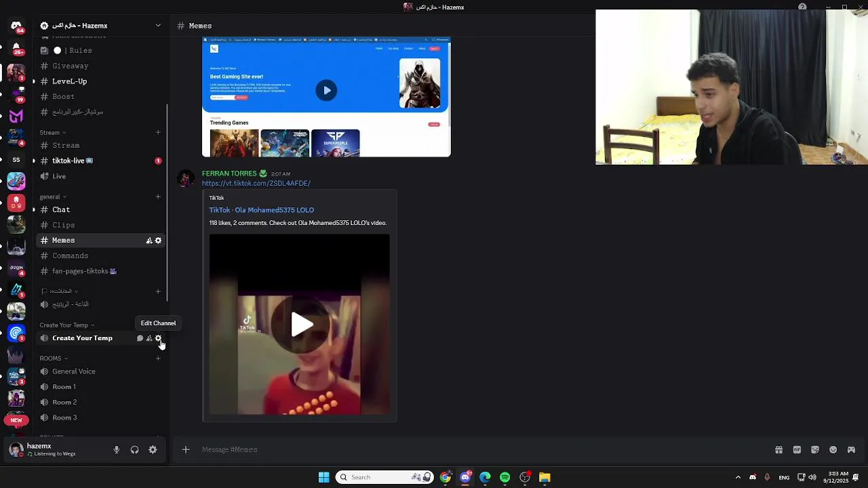
Task: Join the Room 1 voice channel
Action: pos(100,387)
